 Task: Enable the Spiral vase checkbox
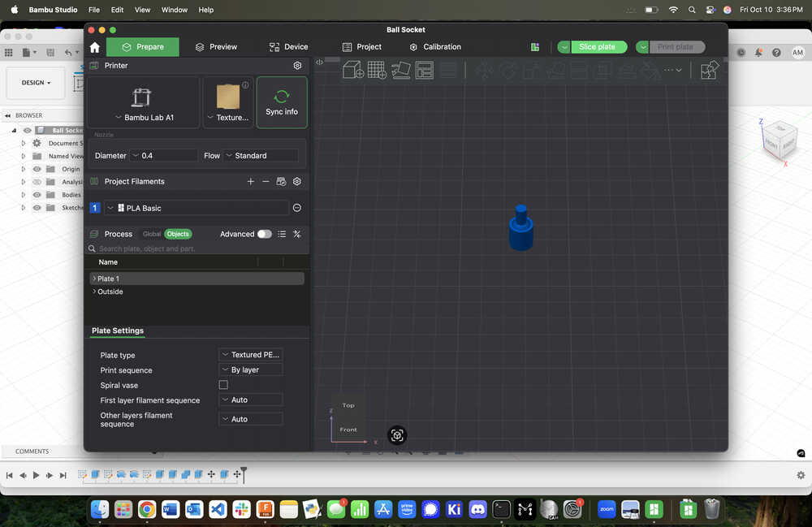223,385
